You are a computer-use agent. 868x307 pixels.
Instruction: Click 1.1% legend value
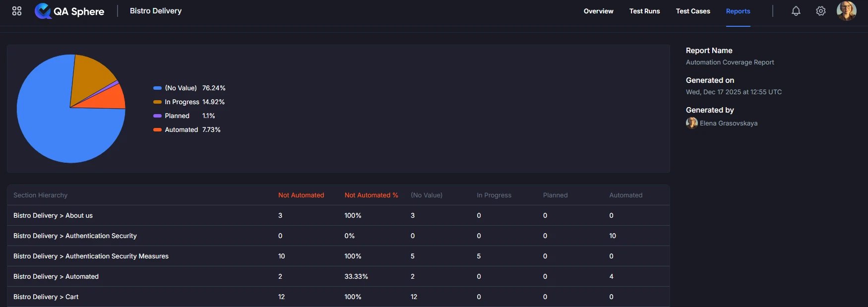[x=208, y=116]
